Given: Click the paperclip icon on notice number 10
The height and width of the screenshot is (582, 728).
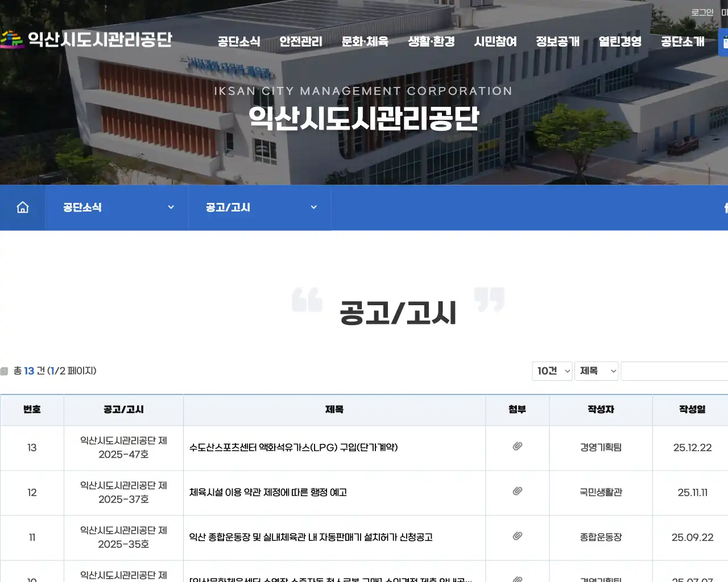Looking at the screenshot, I should (516, 577).
